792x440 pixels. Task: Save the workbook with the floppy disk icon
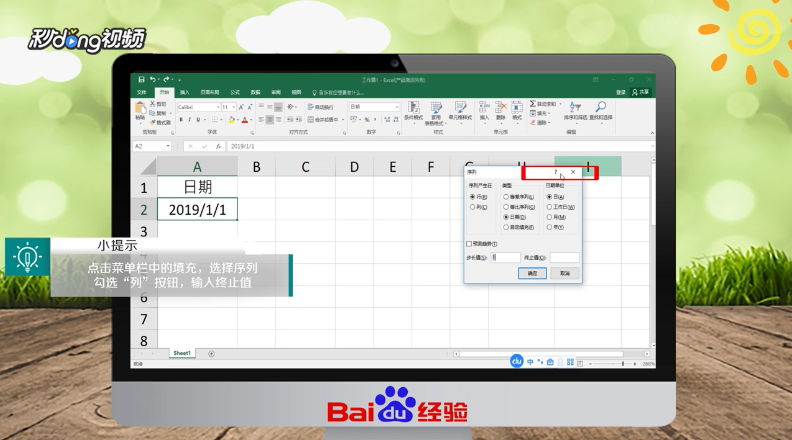pyautogui.click(x=141, y=79)
